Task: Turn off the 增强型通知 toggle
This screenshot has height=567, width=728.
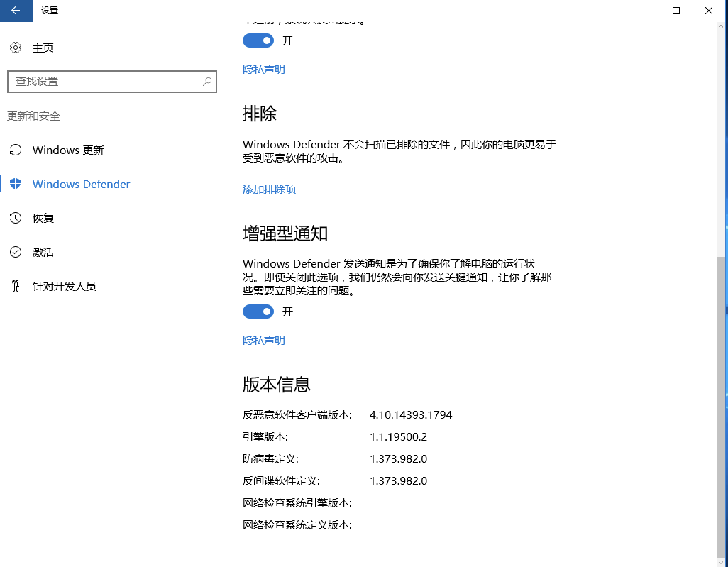Action: pos(258,312)
